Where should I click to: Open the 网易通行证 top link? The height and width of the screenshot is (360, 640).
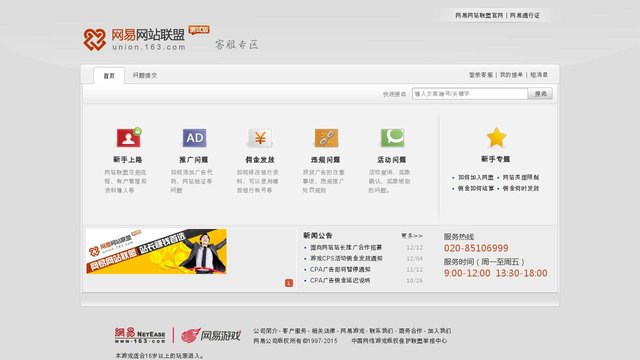[x=525, y=16]
